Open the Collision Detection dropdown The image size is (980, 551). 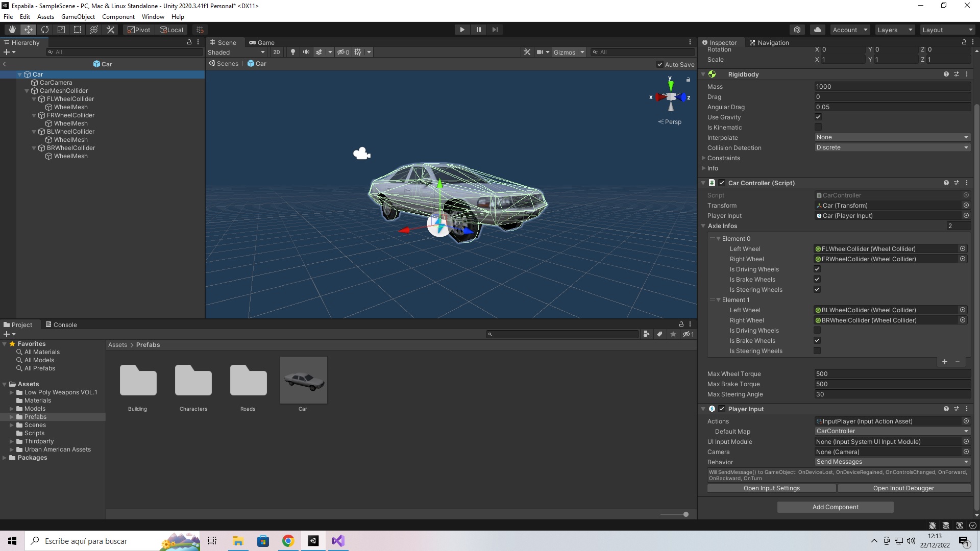(x=892, y=147)
